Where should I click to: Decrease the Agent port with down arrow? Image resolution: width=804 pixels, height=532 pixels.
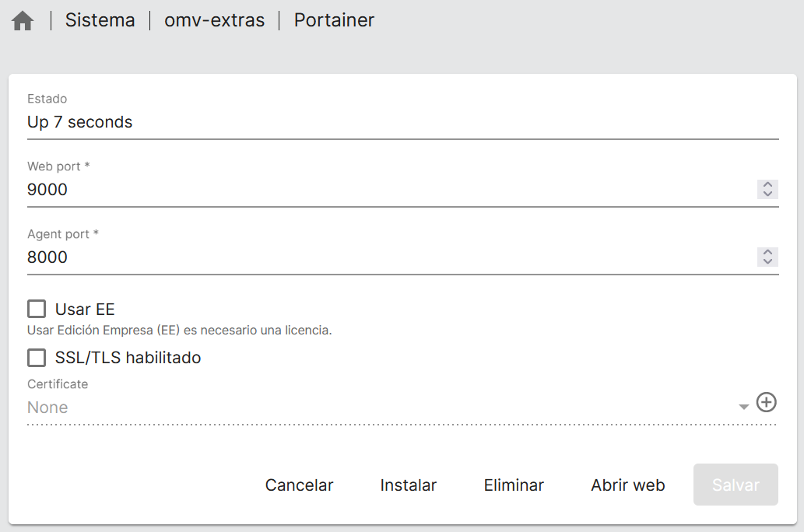click(767, 261)
